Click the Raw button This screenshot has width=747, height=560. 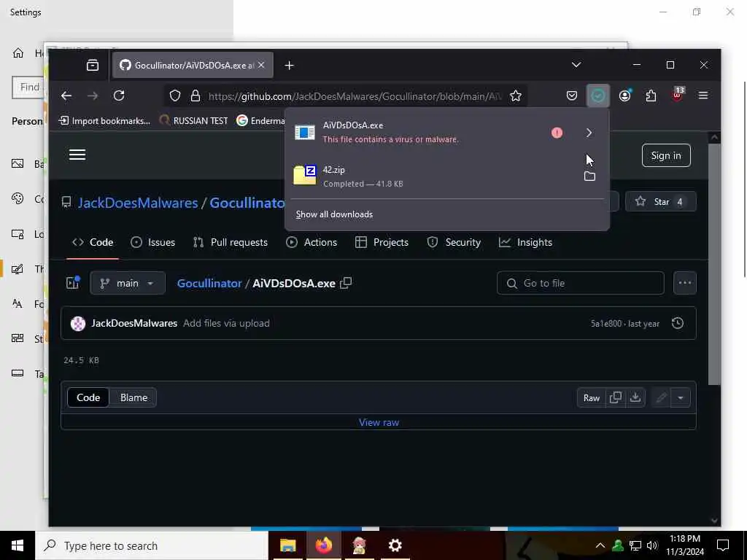click(x=591, y=398)
